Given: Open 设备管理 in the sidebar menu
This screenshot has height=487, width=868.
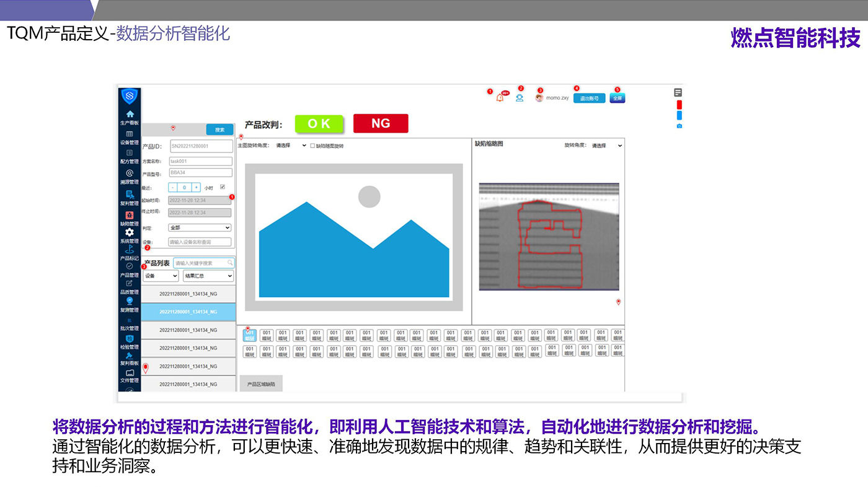Looking at the screenshot, I should click(x=130, y=136).
